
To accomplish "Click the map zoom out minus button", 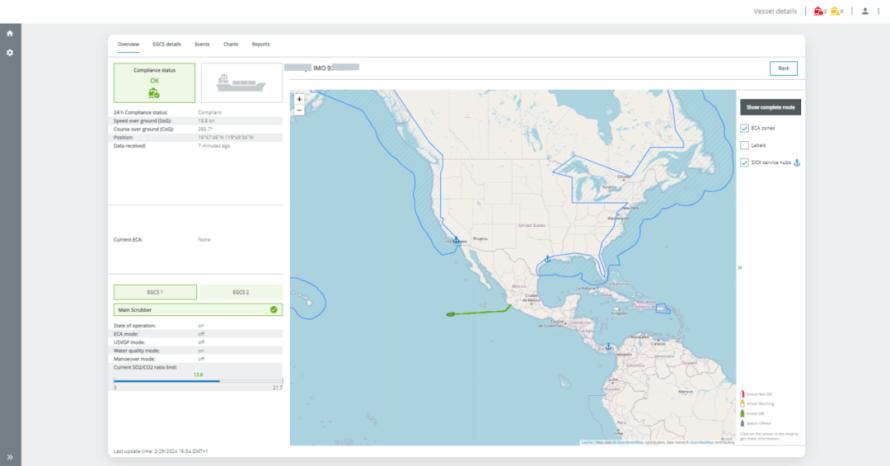I will 299,109.
